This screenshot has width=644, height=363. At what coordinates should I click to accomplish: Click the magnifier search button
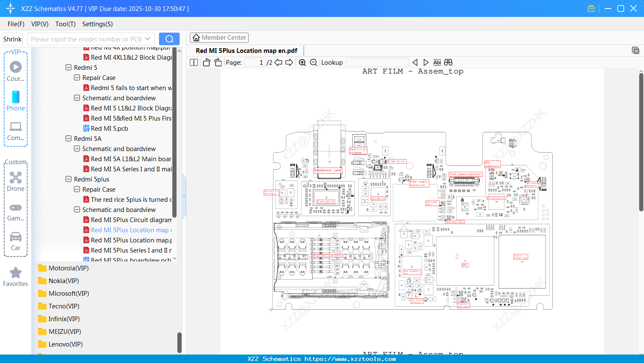point(169,39)
